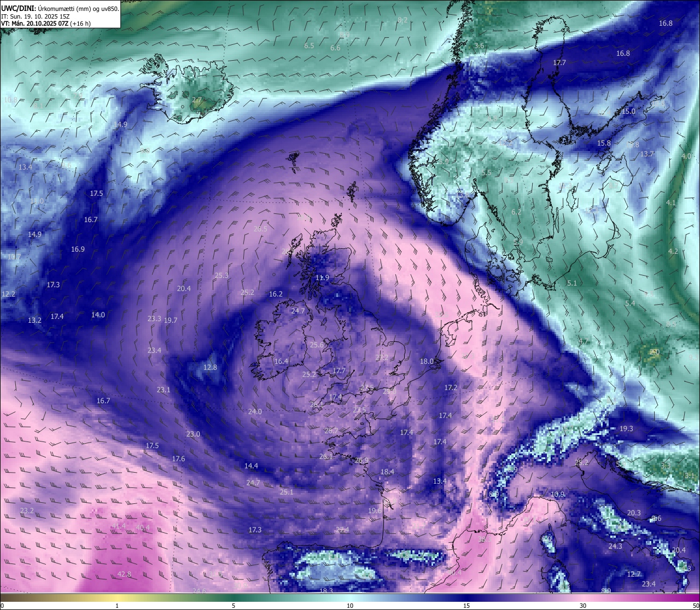Click the 10.9 map value
The width and height of the screenshot is (700, 610).
tap(557, 494)
